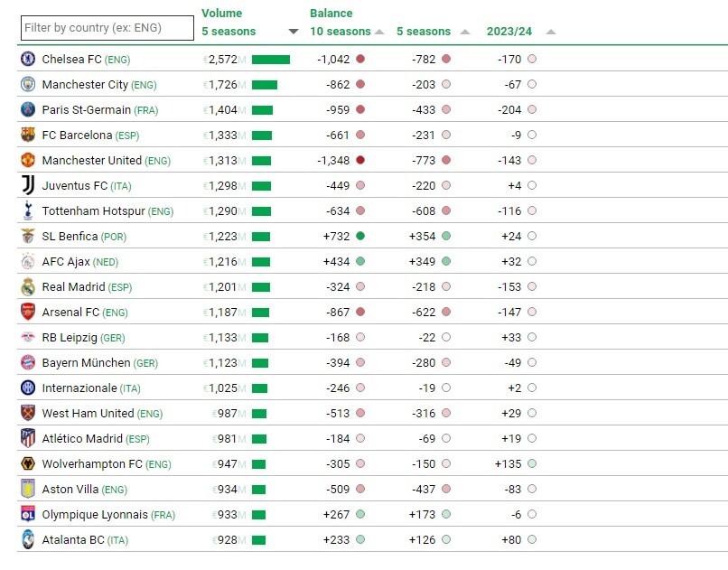Click Atalanta's green volume bar

click(x=259, y=540)
